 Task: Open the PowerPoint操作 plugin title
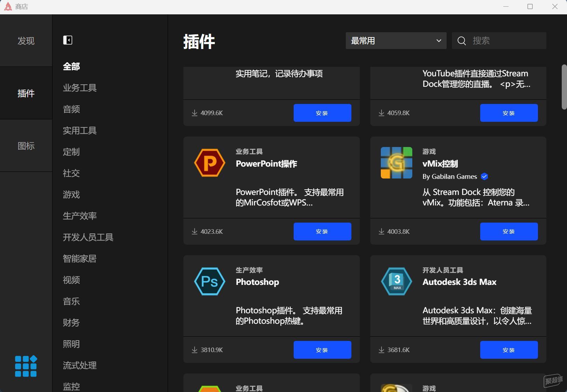(266, 164)
